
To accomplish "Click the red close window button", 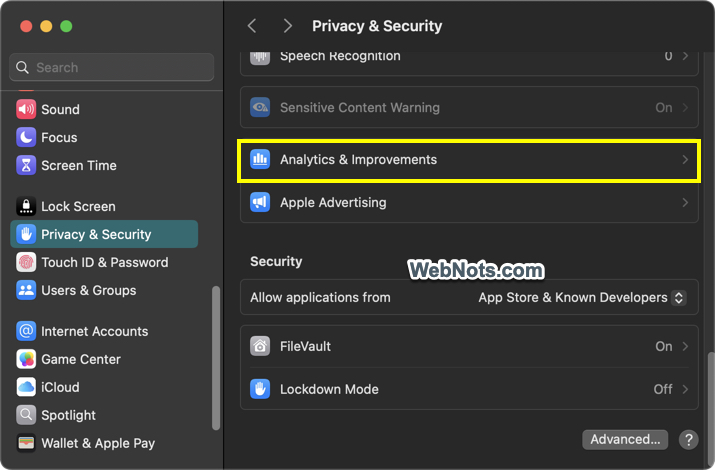I will click(26, 26).
